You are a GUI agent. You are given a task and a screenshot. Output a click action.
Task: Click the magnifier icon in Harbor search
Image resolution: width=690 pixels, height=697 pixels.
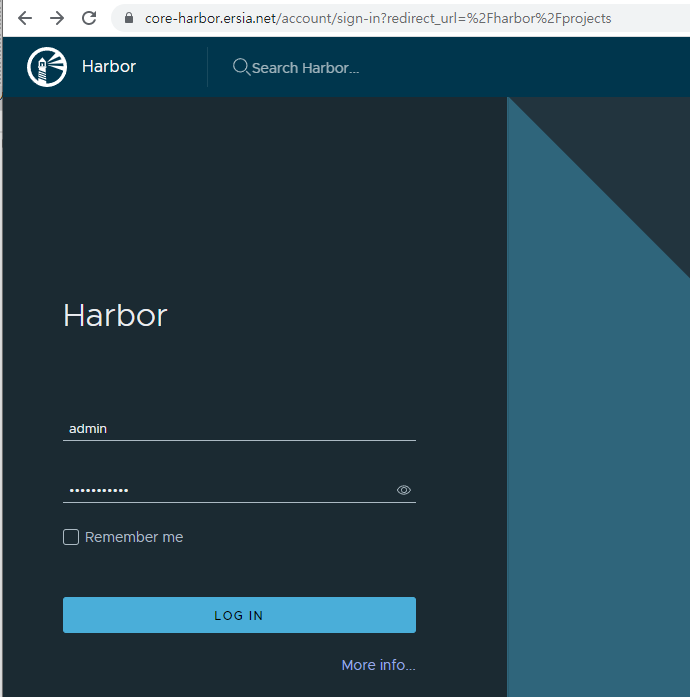point(241,67)
